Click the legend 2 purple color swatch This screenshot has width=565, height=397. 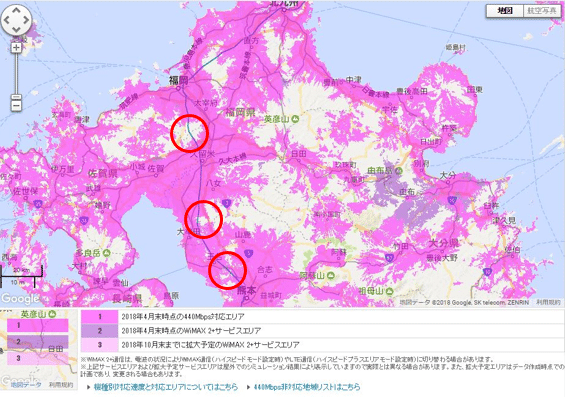tap(100, 331)
